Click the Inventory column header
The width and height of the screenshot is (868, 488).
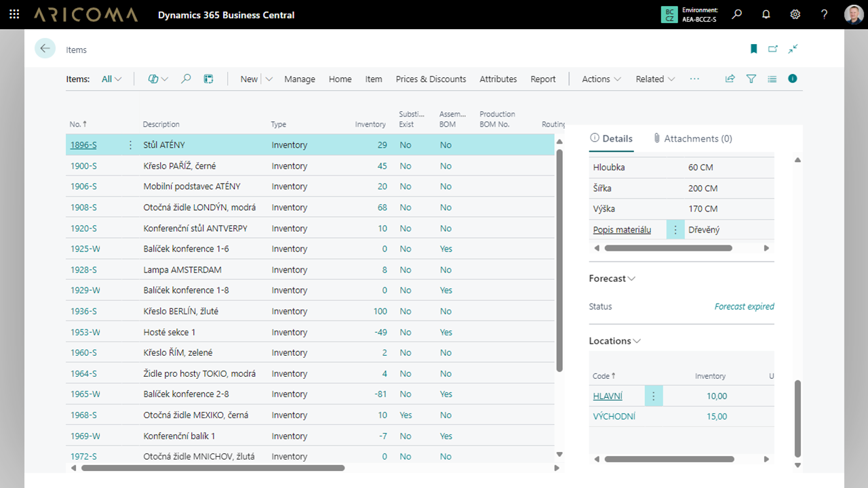pos(370,124)
